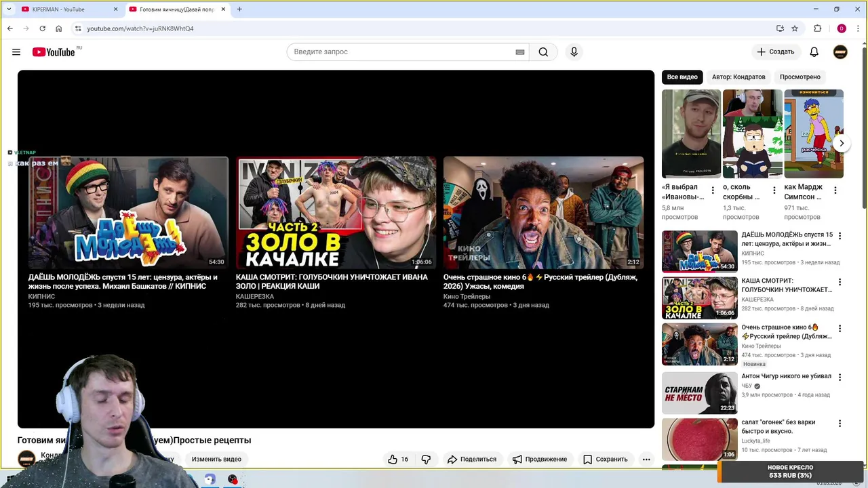The height and width of the screenshot is (488, 868).
Task: Open the YouTube hamburger guide menu
Action: pos(16,52)
